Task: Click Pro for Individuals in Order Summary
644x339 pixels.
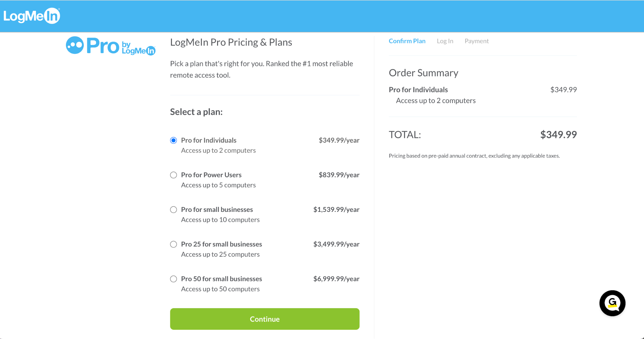Action: pos(418,89)
